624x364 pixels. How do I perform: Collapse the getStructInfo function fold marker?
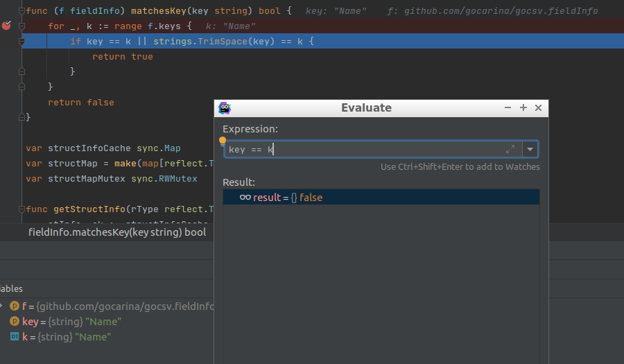click(22, 209)
